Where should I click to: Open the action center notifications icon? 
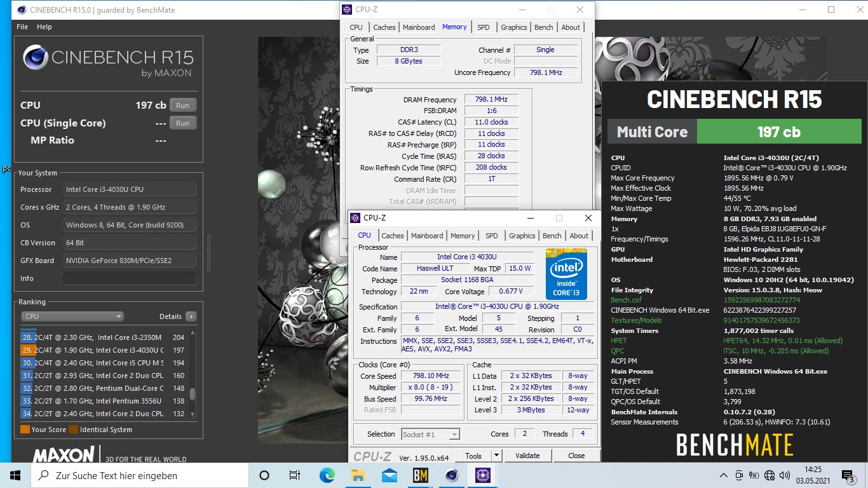click(x=848, y=475)
